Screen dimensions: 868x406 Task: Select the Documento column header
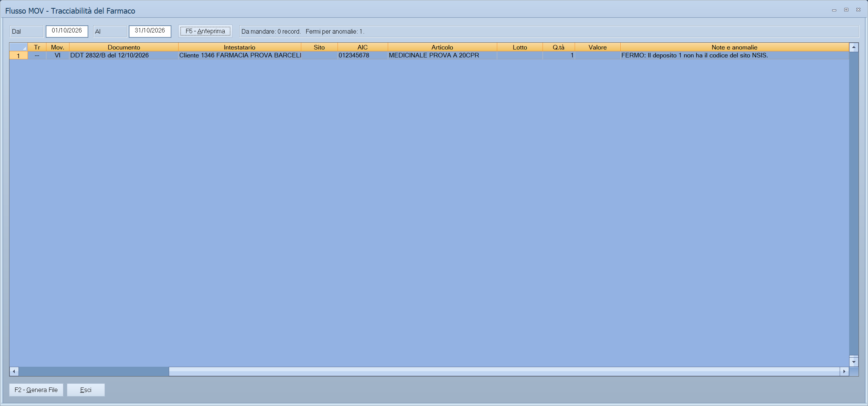(x=124, y=47)
